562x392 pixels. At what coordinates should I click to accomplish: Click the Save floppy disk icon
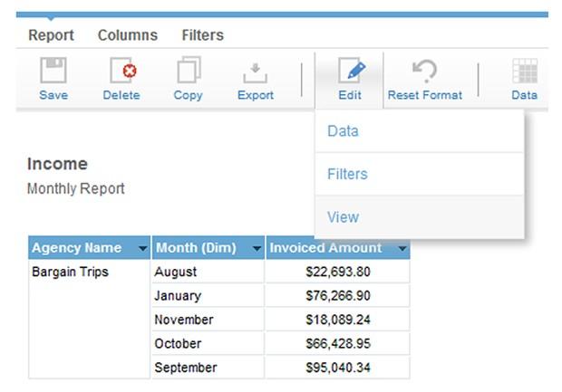53,71
